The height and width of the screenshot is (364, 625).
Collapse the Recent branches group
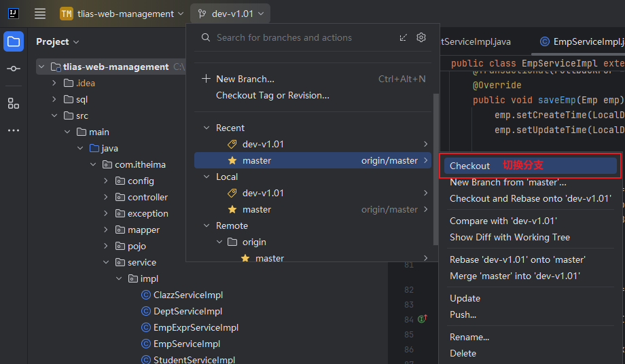click(207, 128)
